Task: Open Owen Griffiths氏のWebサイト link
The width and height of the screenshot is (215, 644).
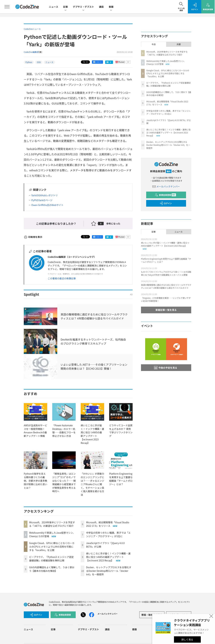Action: [47, 205]
